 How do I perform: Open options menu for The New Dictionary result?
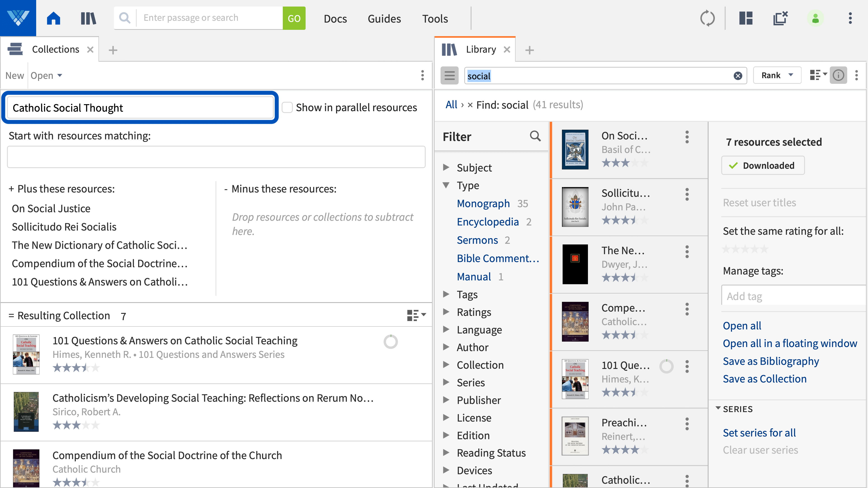coord(687,252)
